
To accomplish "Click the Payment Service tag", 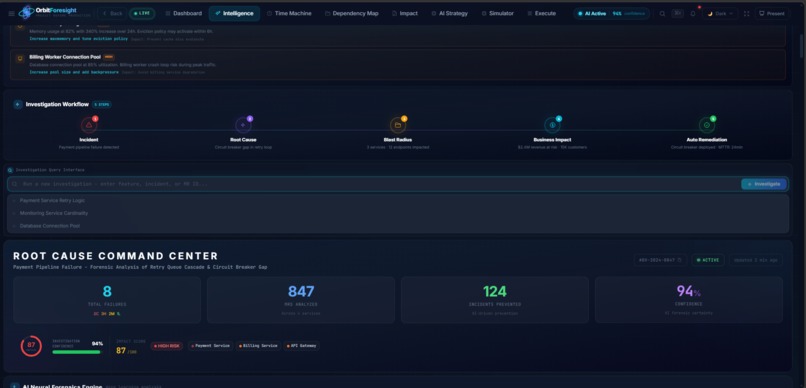I will (211, 346).
